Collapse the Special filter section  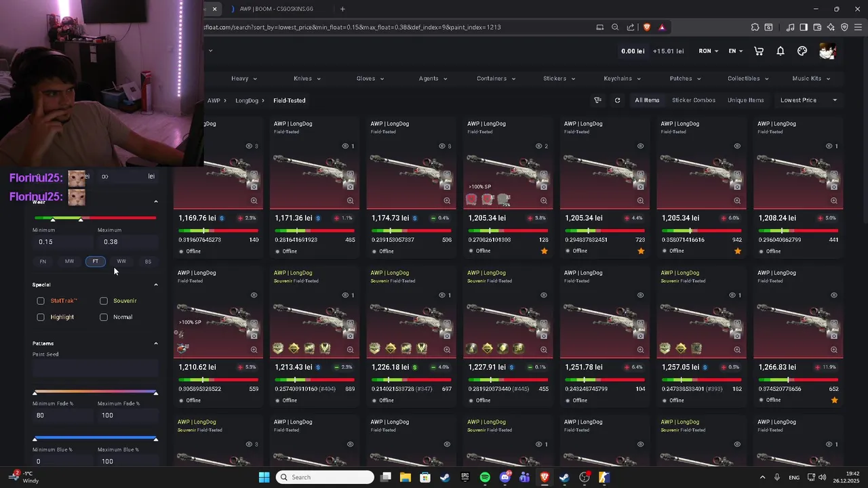pyautogui.click(x=156, y=285)
